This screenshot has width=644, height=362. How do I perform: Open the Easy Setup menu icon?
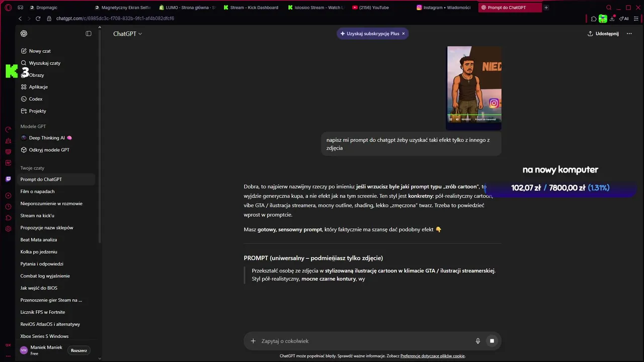pos(636,19)
